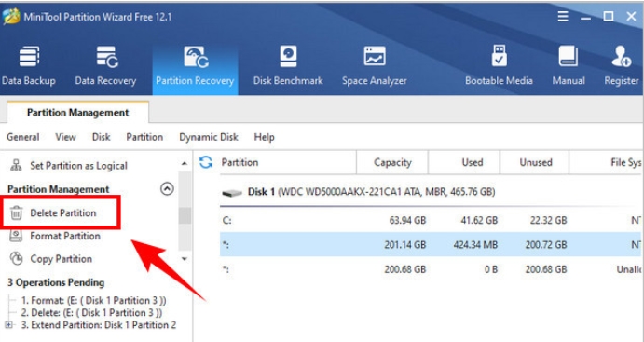Click the Format Partition icon

tap(17, 236)
